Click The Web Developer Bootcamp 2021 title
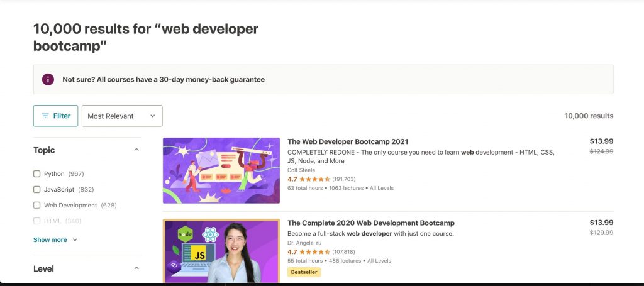Viewport: 644px width, 286px height. 348,141
